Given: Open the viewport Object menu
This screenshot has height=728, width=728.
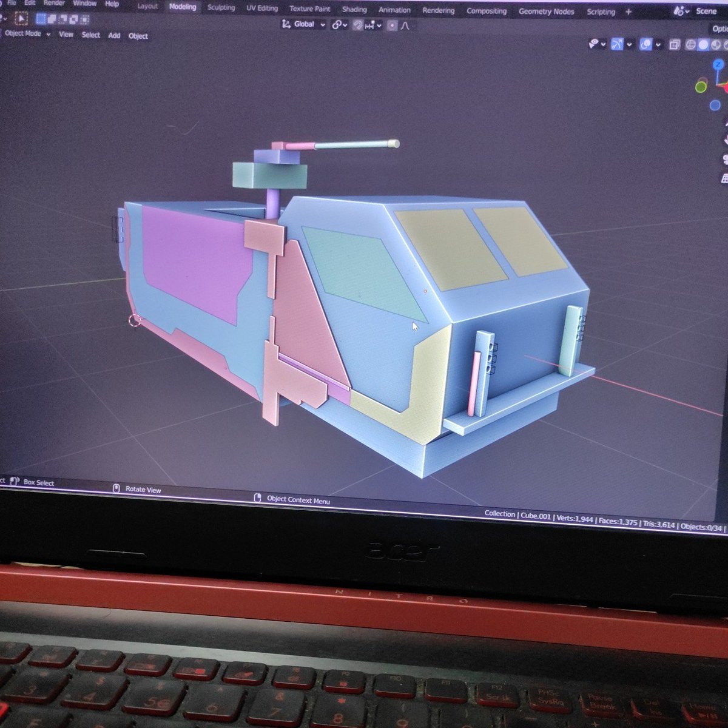Looking at the screenshot, I should [x=138, y=36].
